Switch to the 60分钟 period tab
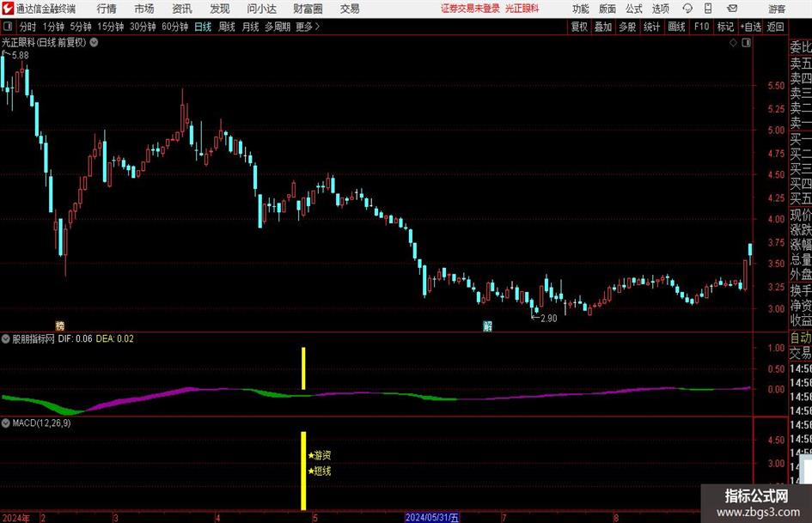 174,27
